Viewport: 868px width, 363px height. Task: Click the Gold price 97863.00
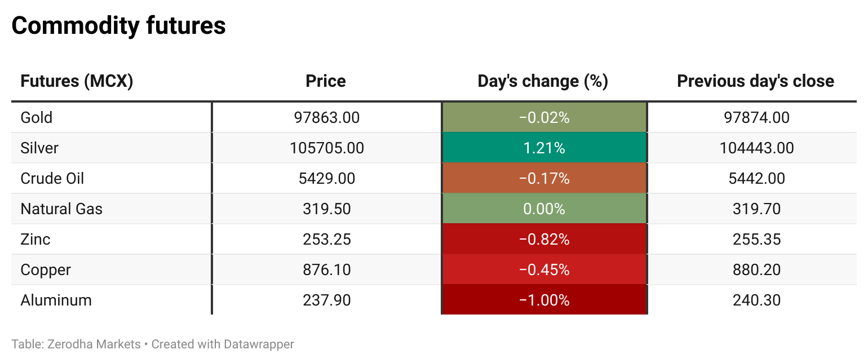[x=326, y=117]
